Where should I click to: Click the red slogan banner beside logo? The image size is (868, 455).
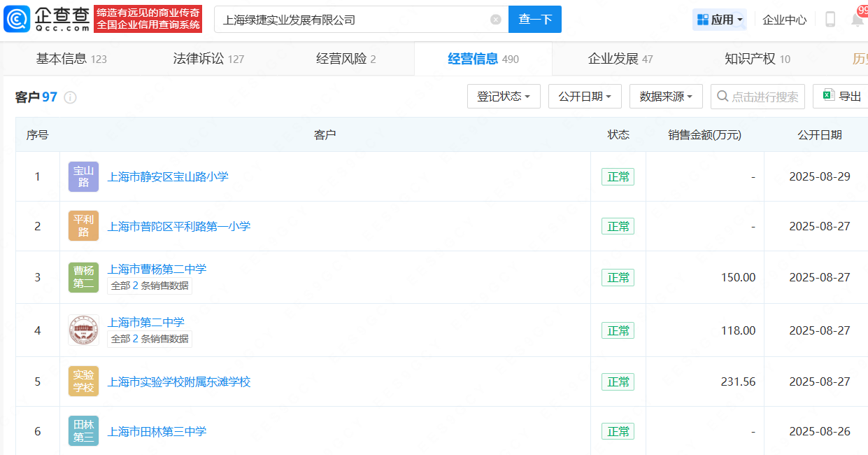148,19
